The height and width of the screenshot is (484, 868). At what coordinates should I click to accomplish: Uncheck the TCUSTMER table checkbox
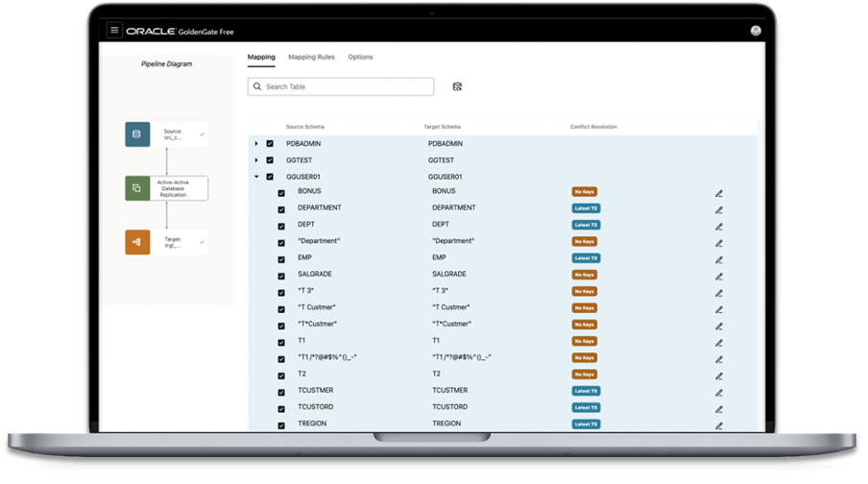281,393
